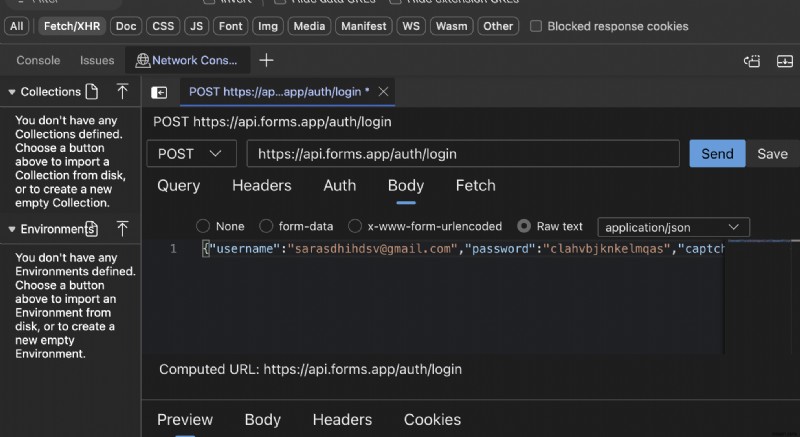Open the response Headers tab
The width and height of the screenshot is (800, 437).
pos(342,420)
